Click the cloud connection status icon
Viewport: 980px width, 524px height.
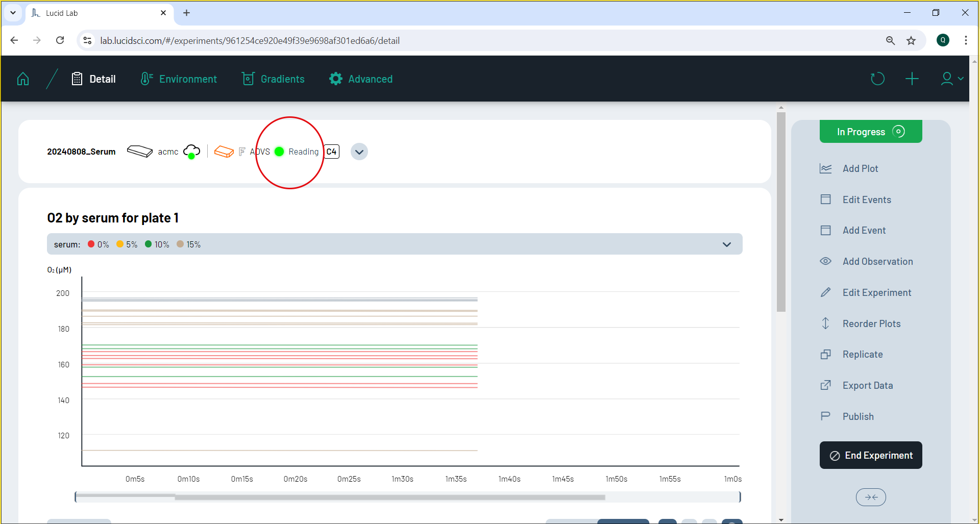(191, 151)
